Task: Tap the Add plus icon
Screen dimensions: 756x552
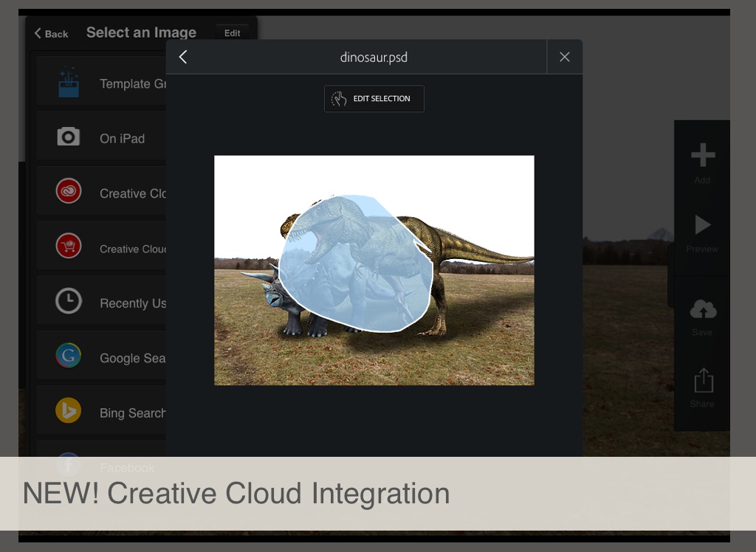Action: (x=702, y=156)
